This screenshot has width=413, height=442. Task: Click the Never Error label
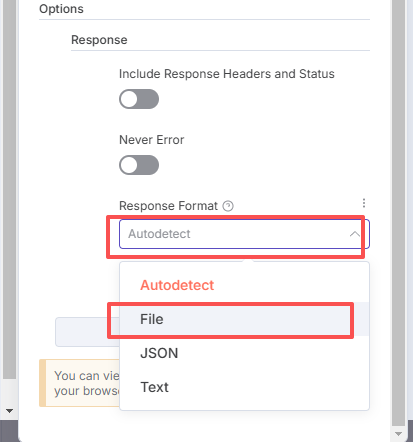click(151, 140)
